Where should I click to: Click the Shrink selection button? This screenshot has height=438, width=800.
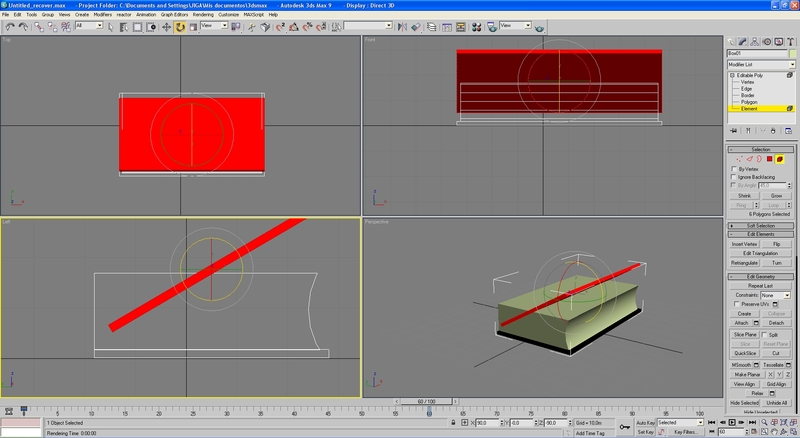click(744, 196)
